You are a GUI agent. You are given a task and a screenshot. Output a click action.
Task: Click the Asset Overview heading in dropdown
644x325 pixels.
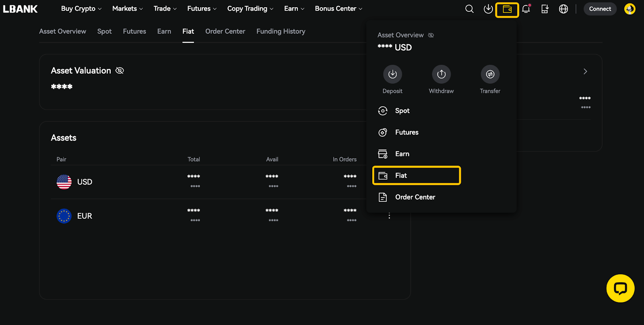tap(400, 35)
